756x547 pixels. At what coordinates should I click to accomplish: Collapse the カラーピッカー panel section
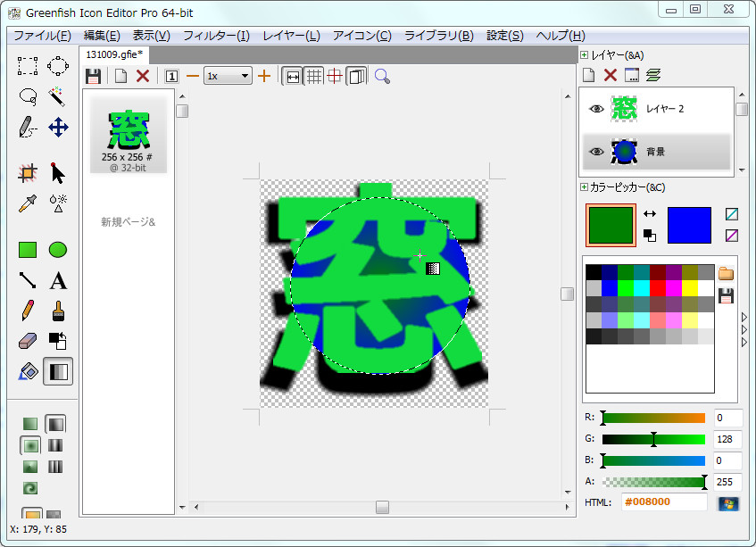585,187
